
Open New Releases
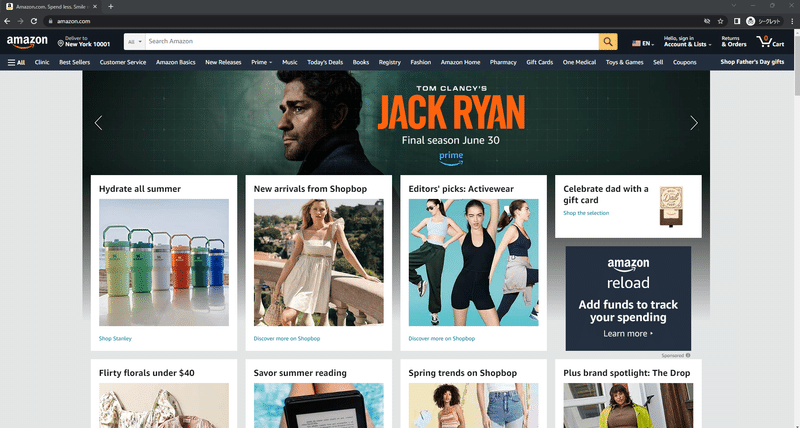(223, 62)
